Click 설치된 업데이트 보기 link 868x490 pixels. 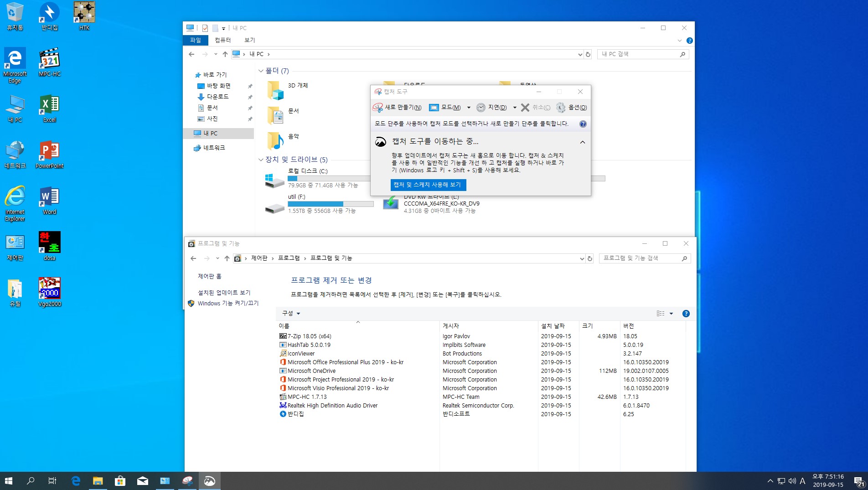coord(224,293)
